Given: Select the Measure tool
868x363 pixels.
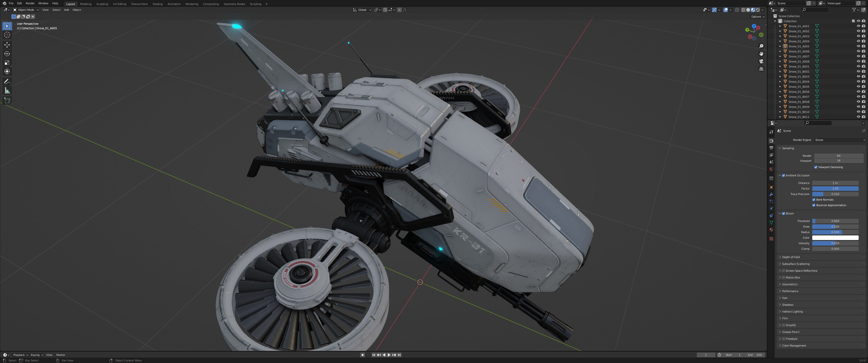Looking at the screenshot, I should [7, 90].
